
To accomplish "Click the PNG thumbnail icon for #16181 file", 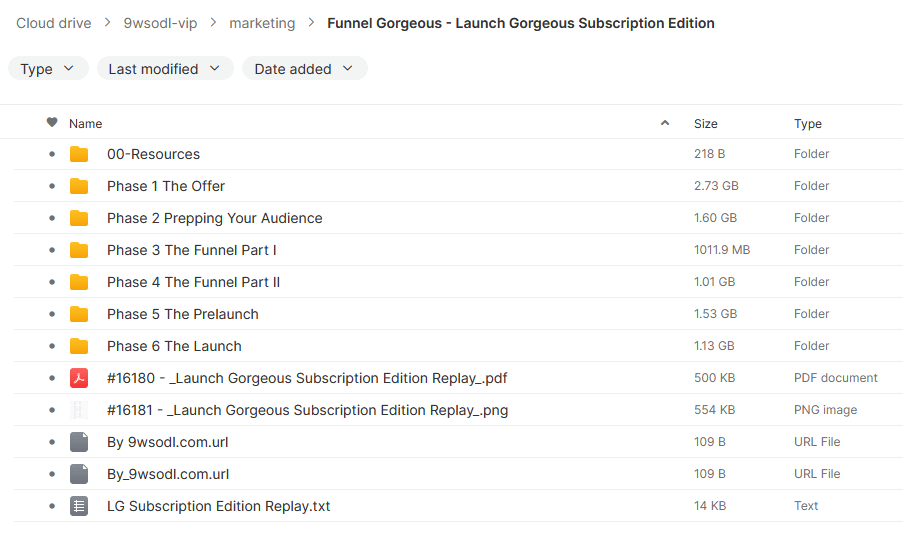I will point(79,410).
